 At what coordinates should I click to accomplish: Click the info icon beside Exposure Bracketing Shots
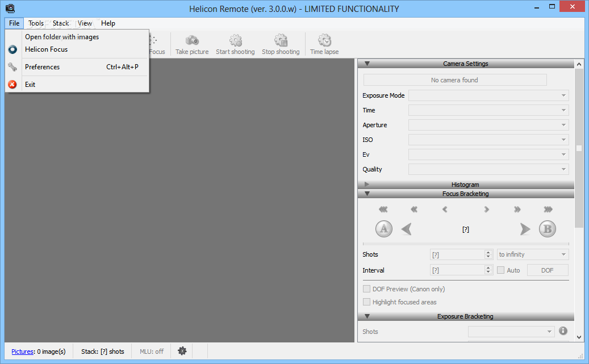[563, 330]
